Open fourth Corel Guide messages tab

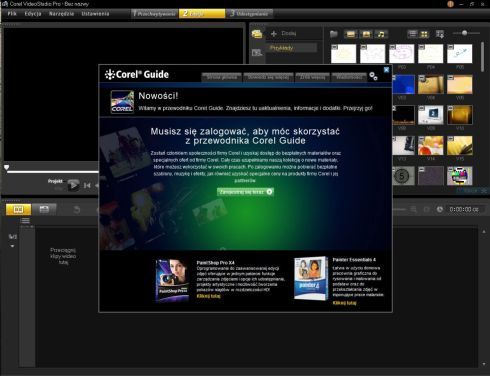point(349,77)
